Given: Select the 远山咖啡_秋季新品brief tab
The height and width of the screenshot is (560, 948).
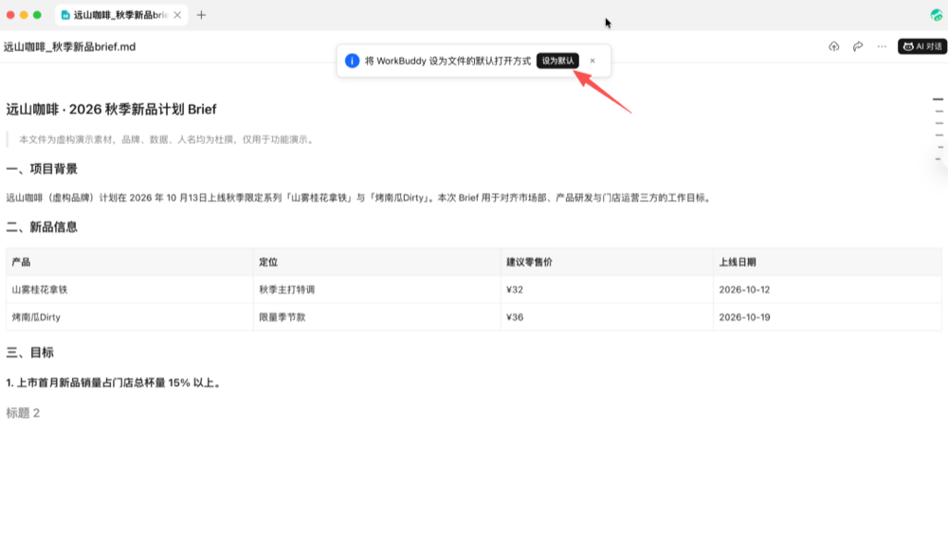Looking at the screenshot, I should pyautogui.click(x=121, y=15).
